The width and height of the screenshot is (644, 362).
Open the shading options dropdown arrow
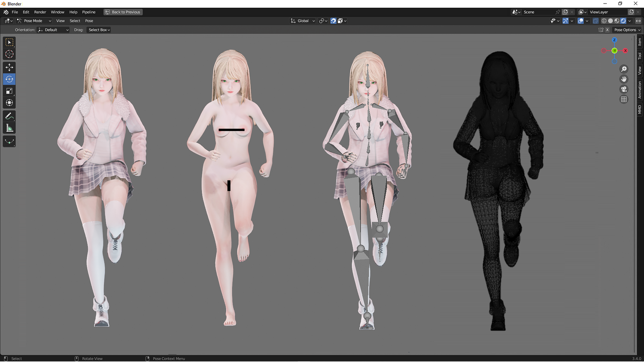click(630, 21)
